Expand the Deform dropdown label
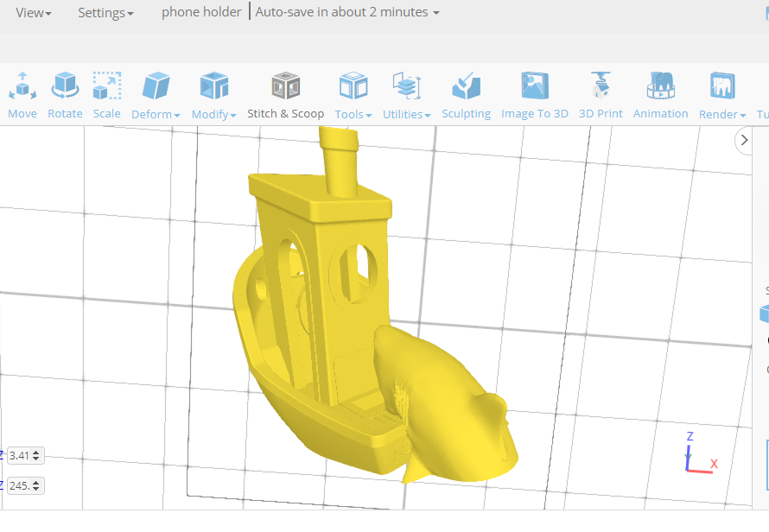769x532 pixels. pyautogui.click(x=156, y=114)
